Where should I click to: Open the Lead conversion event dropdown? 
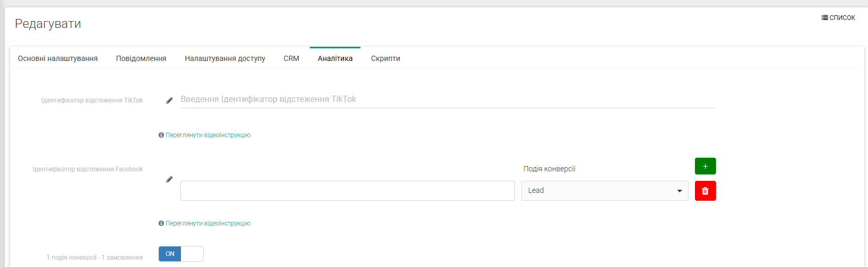coord(604,191)
